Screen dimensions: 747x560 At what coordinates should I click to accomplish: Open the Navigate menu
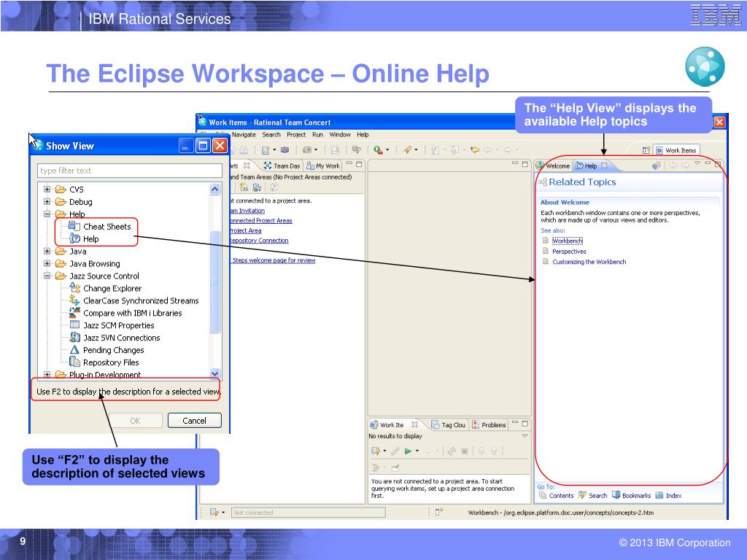click(244, 135)
